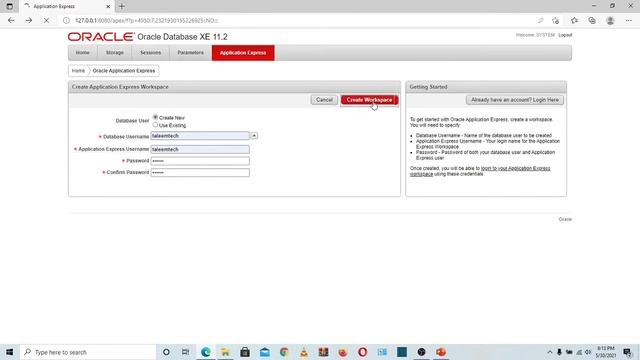The height and width of the screenshot is (360, 640).
Task: Click the Application Express Username field
Action: tap(200, 149)
